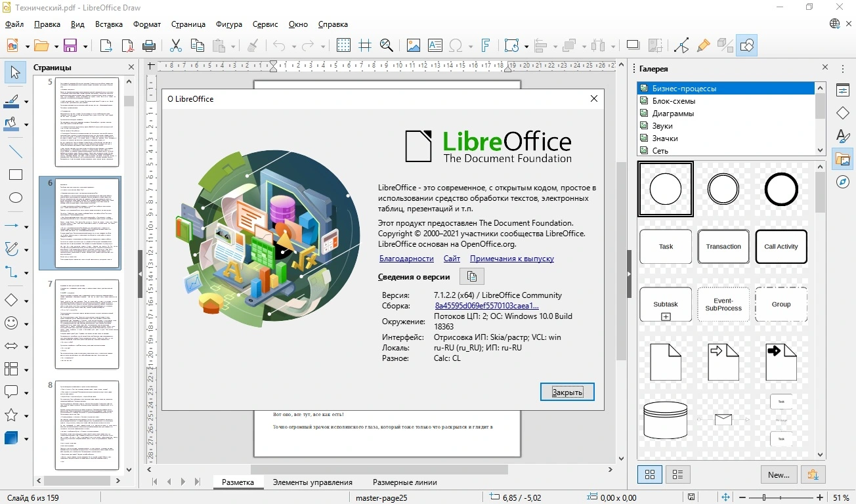The height and width of the screenshot is (504, 856).
Task: Toggle Display Grid icon
Action: 343,45
